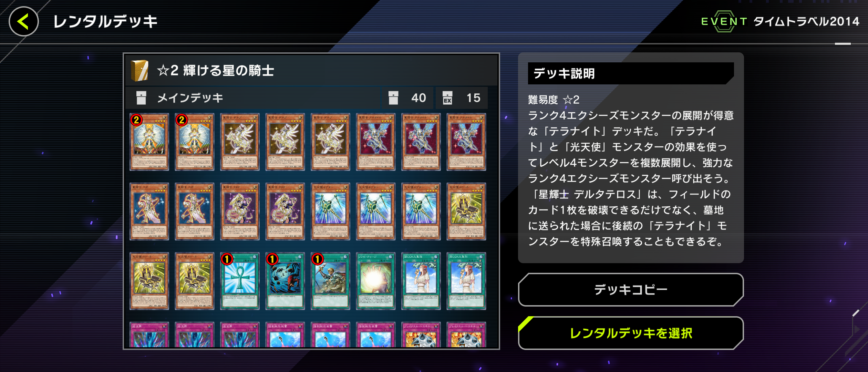Select the first Forbidden Chalice spell card
This screenshot has height=372, width=868.
(421, 281)
